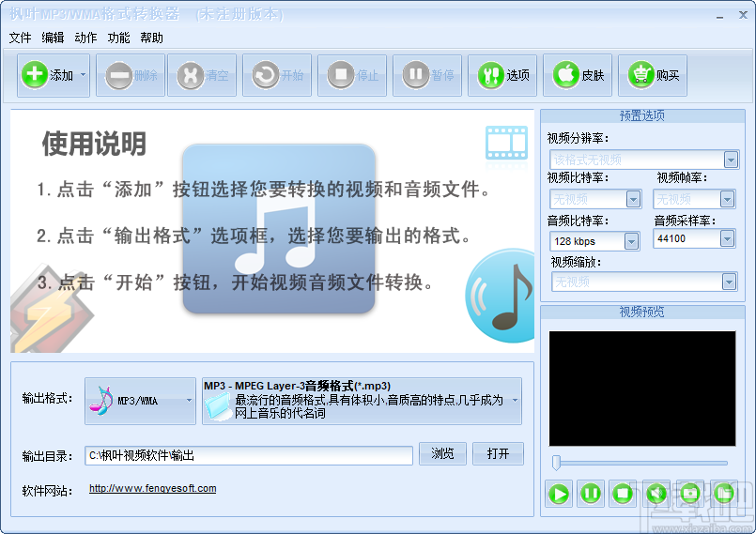Viewport: 756px width, 534px height.
Task: Click the 购买 (Buy) cart icon
Action: 640,75
